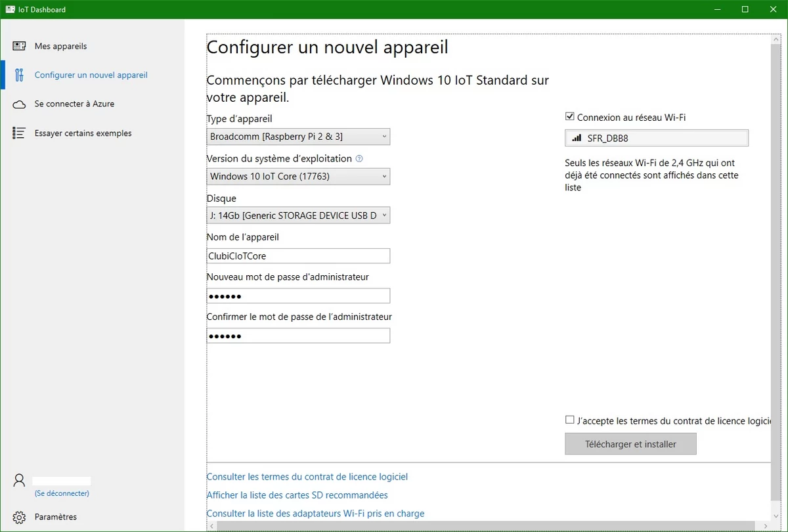Click the Se déconnecter link
The height and width of the screenshot is (532, 788).
click(62, 493)
